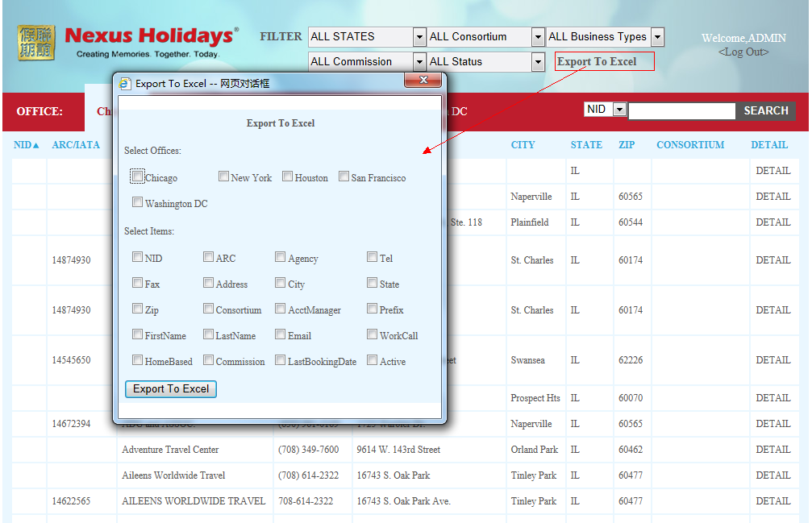Viewport: 812px width, 523px height.
Task: Tick the San Francisco office checkbox
Action: [344, 176]
